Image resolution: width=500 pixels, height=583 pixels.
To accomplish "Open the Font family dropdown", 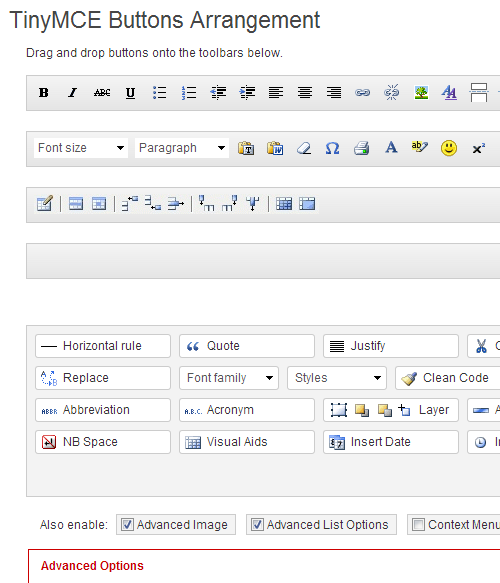I will point(229,378).
